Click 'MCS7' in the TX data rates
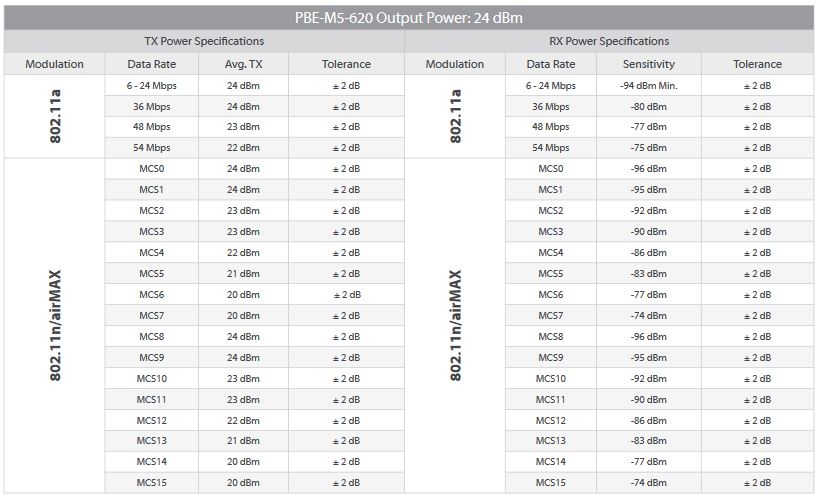The height and width of the screenshot is (501, 830). pos(151,316)
